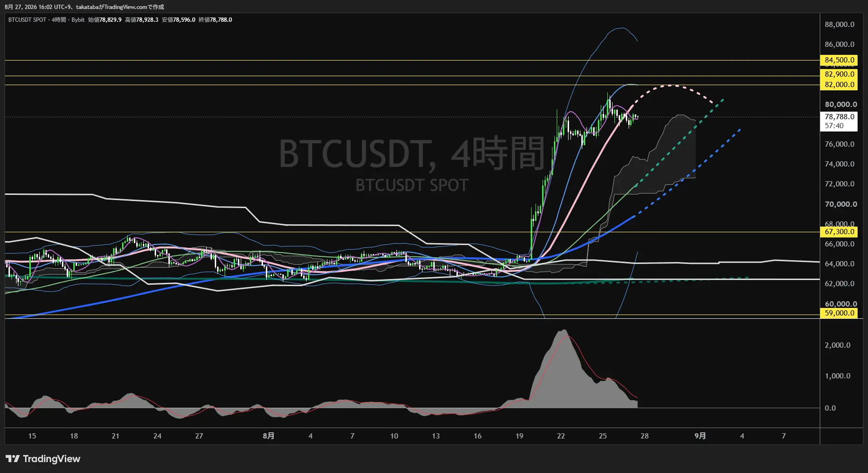
Task: Click the BTCUSDT SPOT symbol title
Action: [27, 20]
